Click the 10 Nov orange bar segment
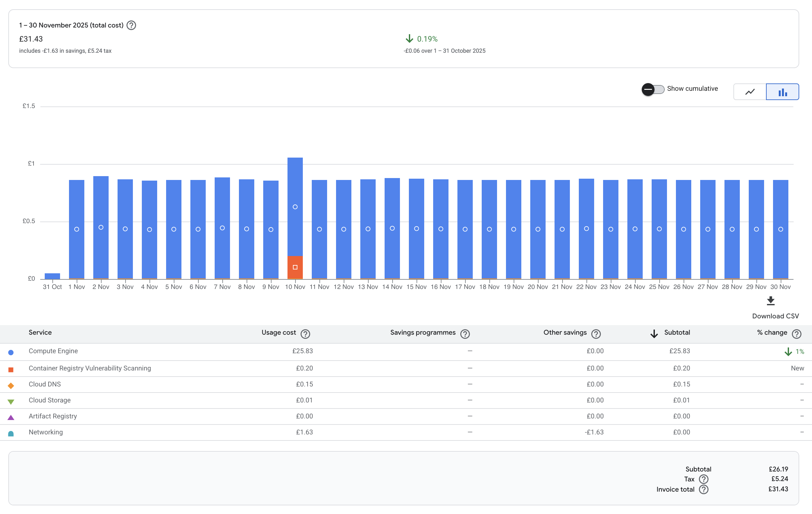This screenshot has height=514, width=812. coord(295,267)
